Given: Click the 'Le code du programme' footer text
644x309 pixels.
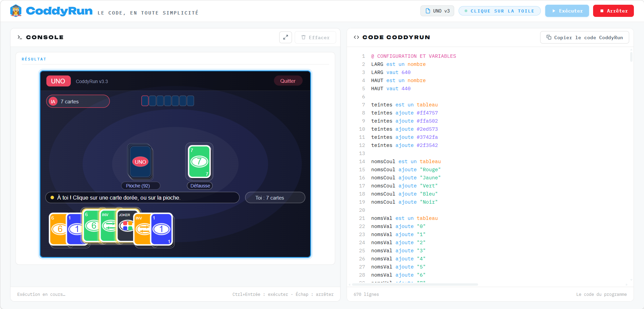Looking at the screenshot, I should pyautogui.click(x=602, y=294).
